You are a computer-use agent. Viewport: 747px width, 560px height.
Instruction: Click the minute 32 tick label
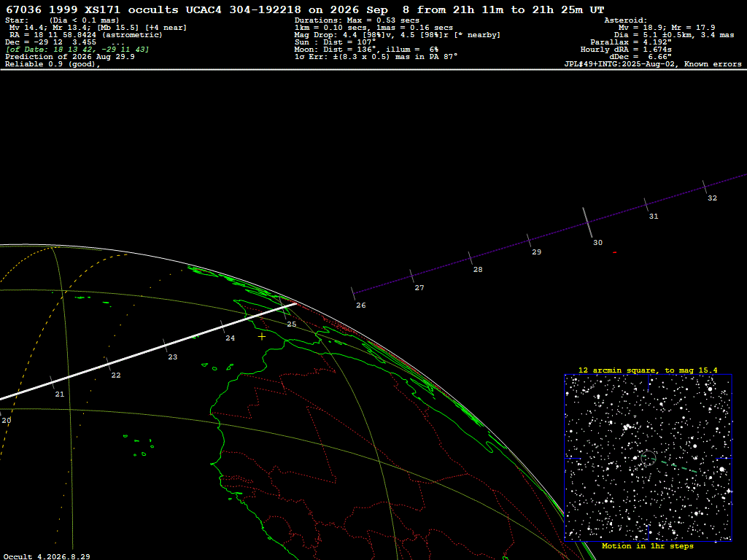[x=712, y=198]
